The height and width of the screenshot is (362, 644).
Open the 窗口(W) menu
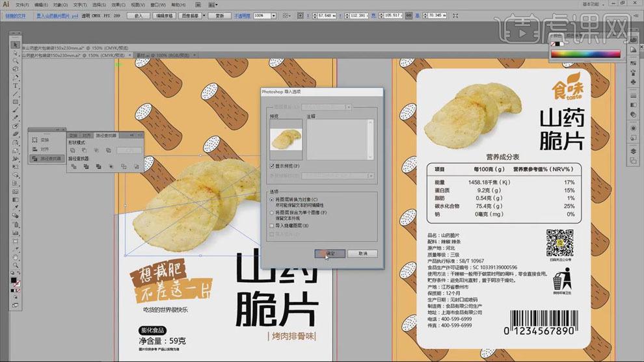click(x=158, y=5)
